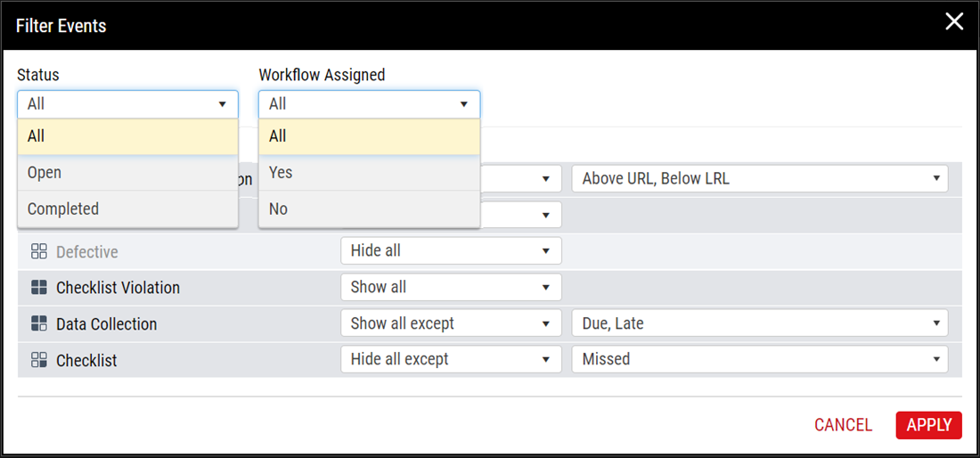Click the CANCEL link

[x=843, y=425]
